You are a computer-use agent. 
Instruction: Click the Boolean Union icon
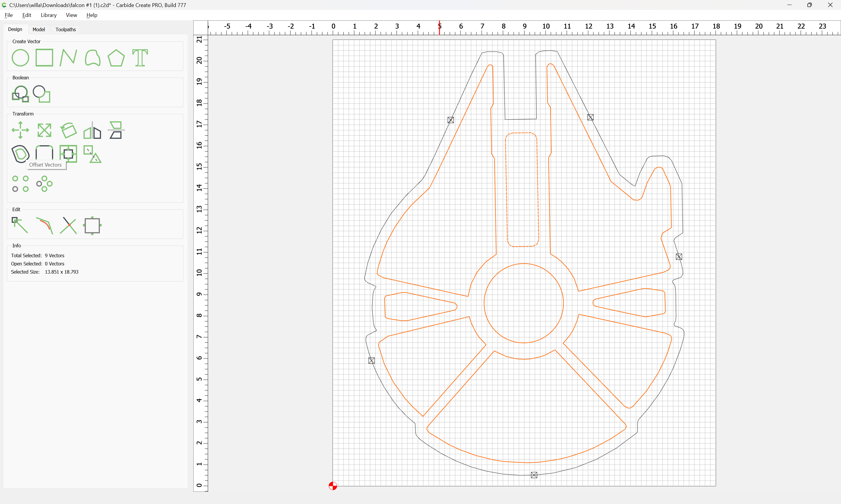20,94
